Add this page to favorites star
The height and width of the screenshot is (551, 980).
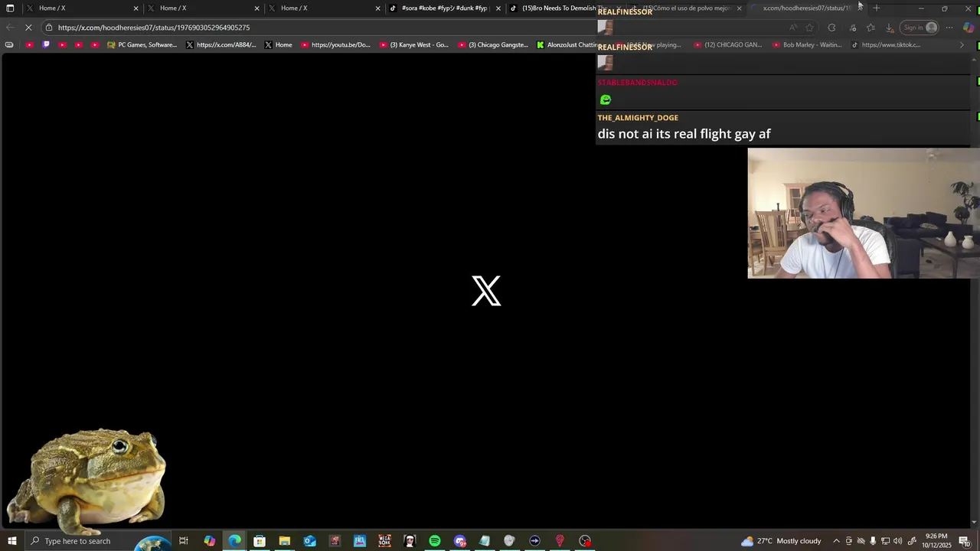(x=809, y=28)
